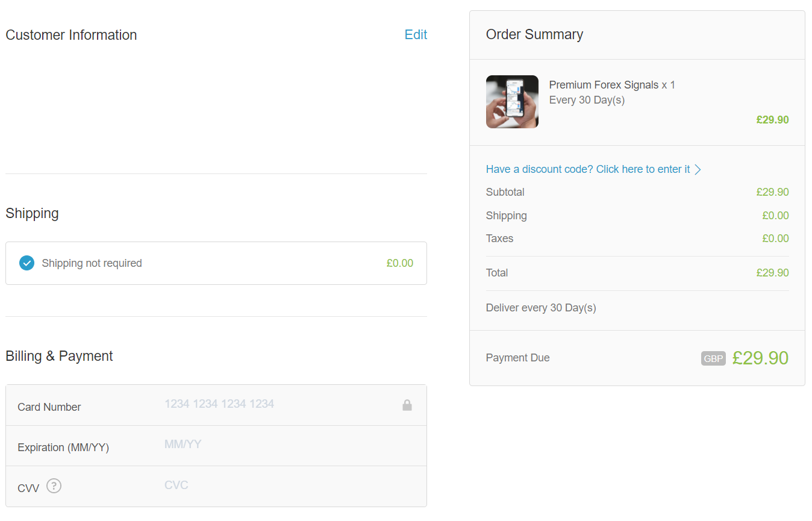This screenshot has height=521, width=812.
Task: Click the Shipping section heading
Action: click(32, 214)
